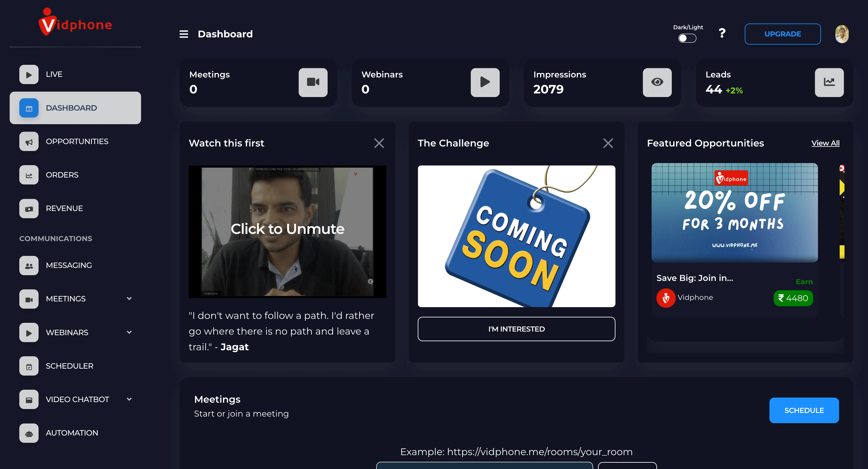Expand the Video Chatbot submenu

click(x=129, y=399)
